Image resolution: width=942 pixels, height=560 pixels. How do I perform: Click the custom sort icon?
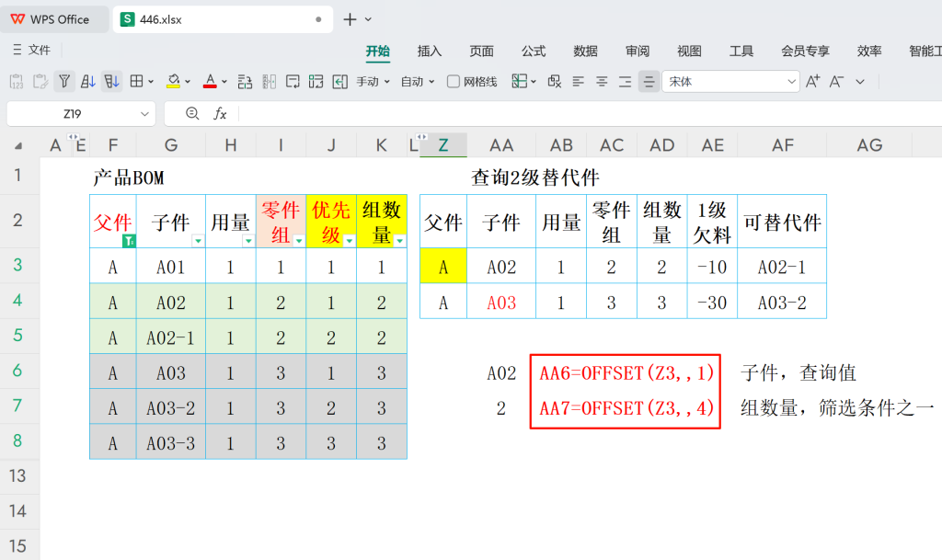click(111, 82)
